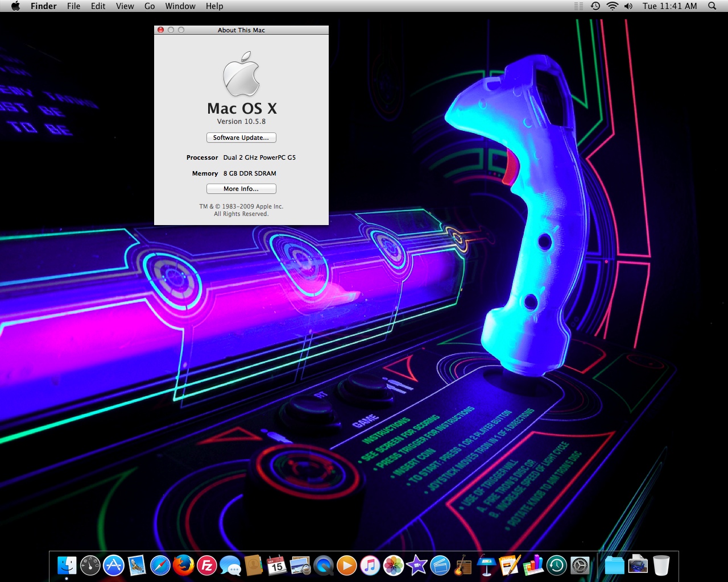Expand the Wi-Fi status menu

(612, 6)
